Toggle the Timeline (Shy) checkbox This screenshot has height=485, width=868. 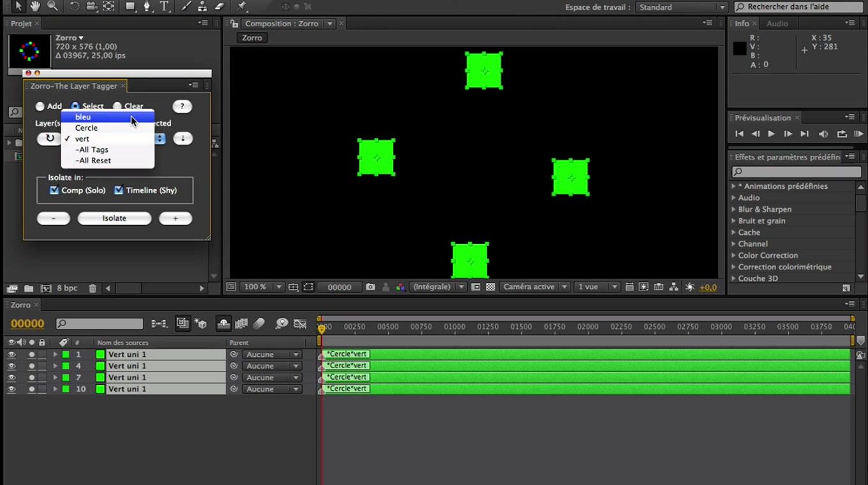(119, 190)
